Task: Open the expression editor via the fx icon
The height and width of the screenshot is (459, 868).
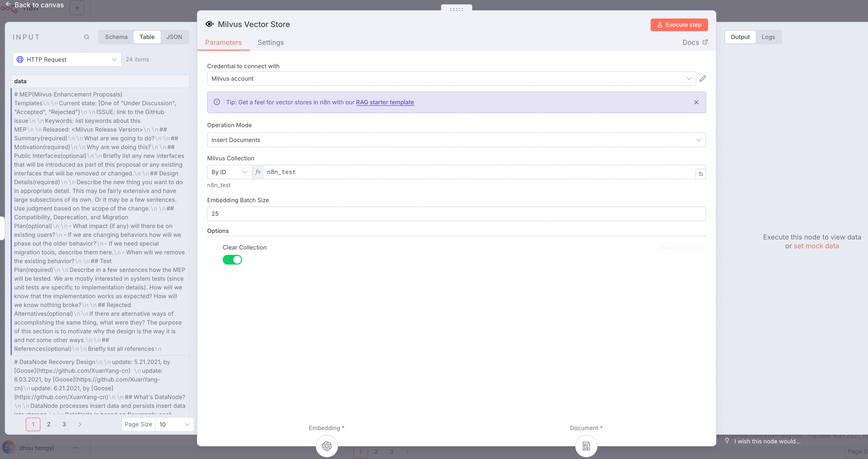Action: pyautogui.click(x=258, y=172)
